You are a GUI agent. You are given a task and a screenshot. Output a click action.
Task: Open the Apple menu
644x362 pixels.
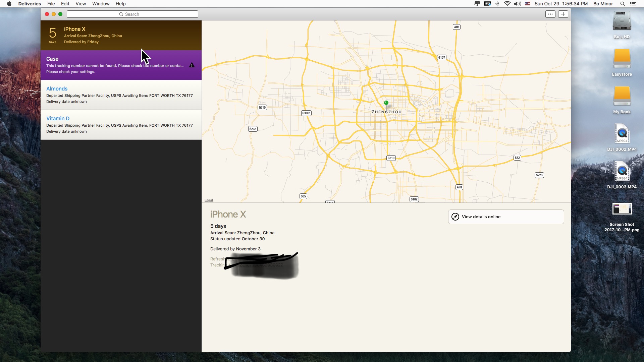tap(9, 4)
